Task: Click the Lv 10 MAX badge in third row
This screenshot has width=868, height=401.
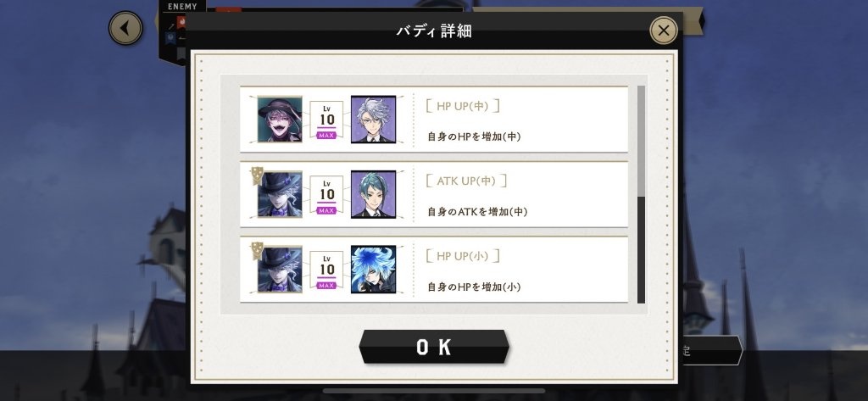Action: 326,270
